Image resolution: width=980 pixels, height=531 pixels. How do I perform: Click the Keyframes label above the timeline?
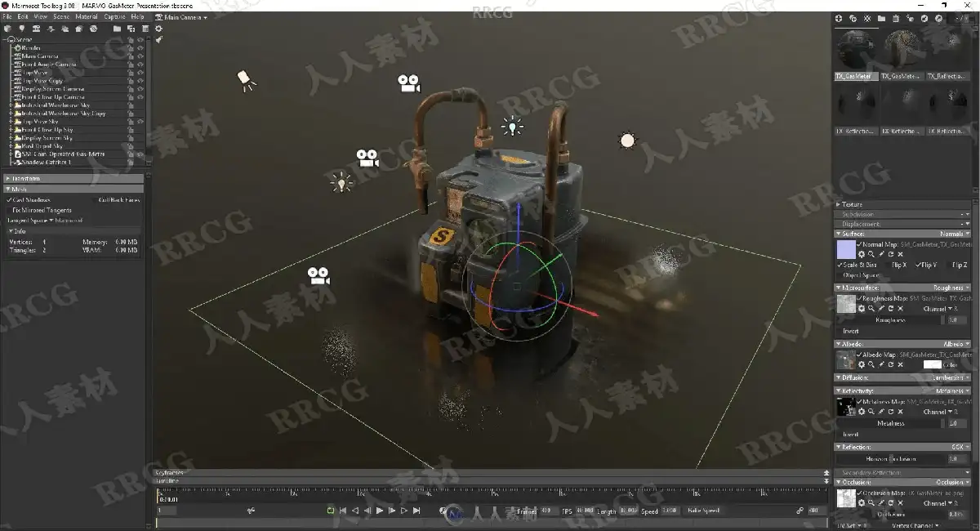point(170,473)
